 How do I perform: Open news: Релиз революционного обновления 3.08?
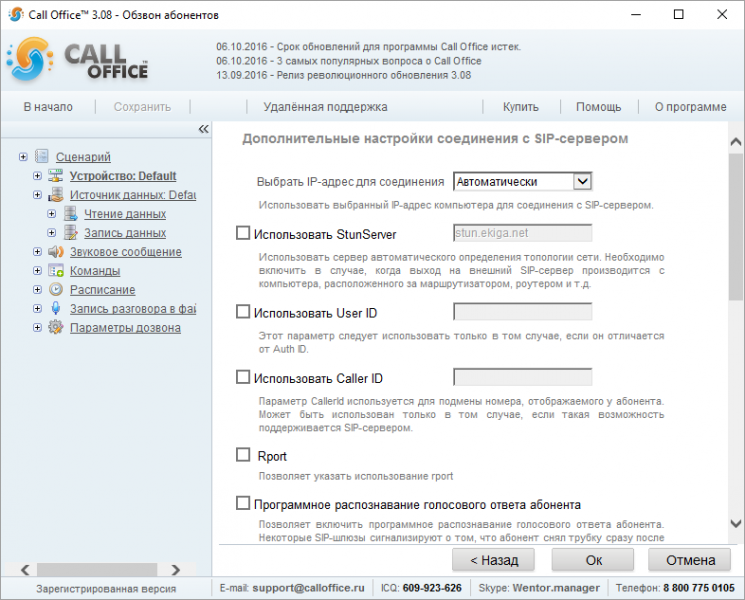click(x=344, y=75)
